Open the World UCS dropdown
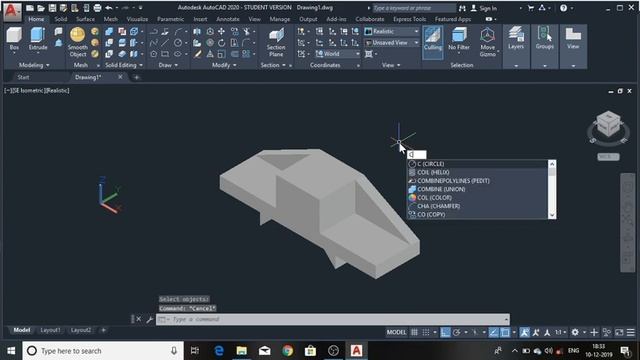This screenshot has width=640, height=360. 338,53
